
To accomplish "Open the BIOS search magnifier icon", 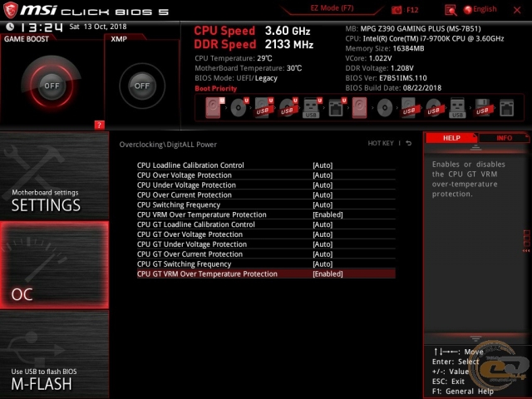I will [x=451, y=10].
